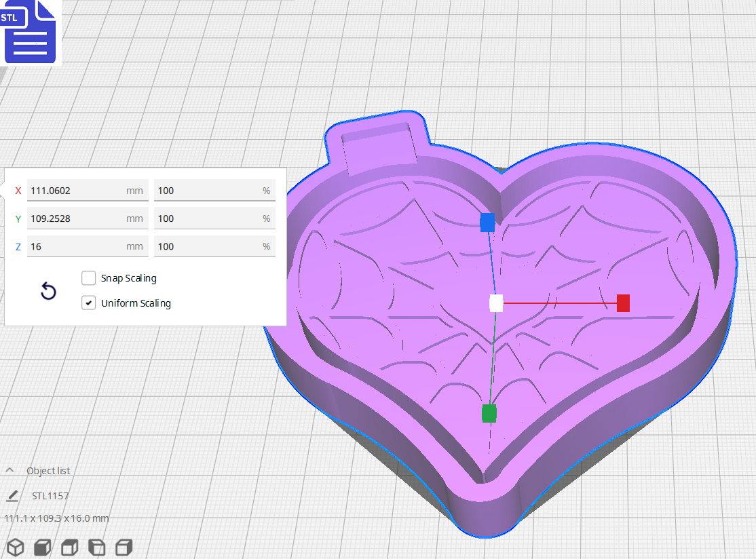756x559 pixels.
Task: Enable the Snap Scaling checkbox
Action: 88,277
